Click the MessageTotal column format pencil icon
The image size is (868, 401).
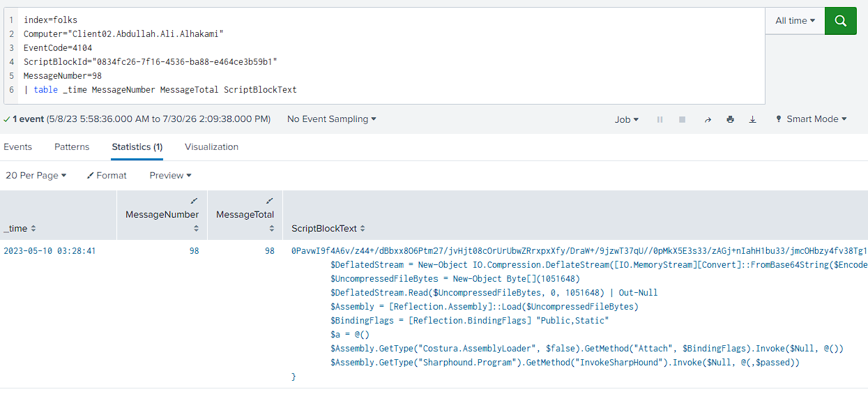pyautogui.click(x=269, y=201)
